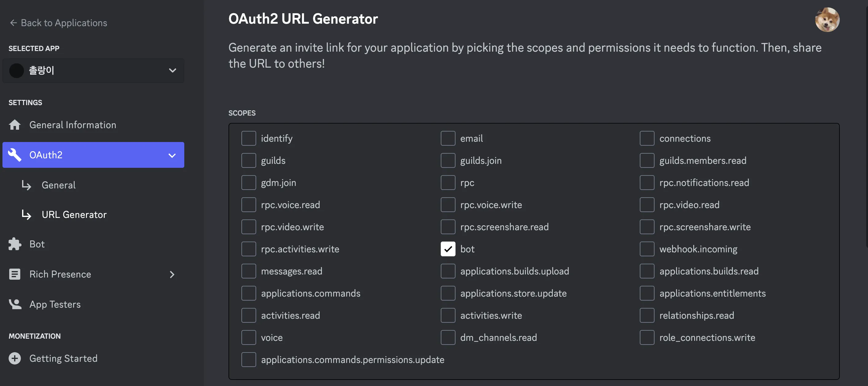The image size is (868, 386).
Task: Tick the webhook.incoming scope checkbox
Action: (x=647, y=249)
